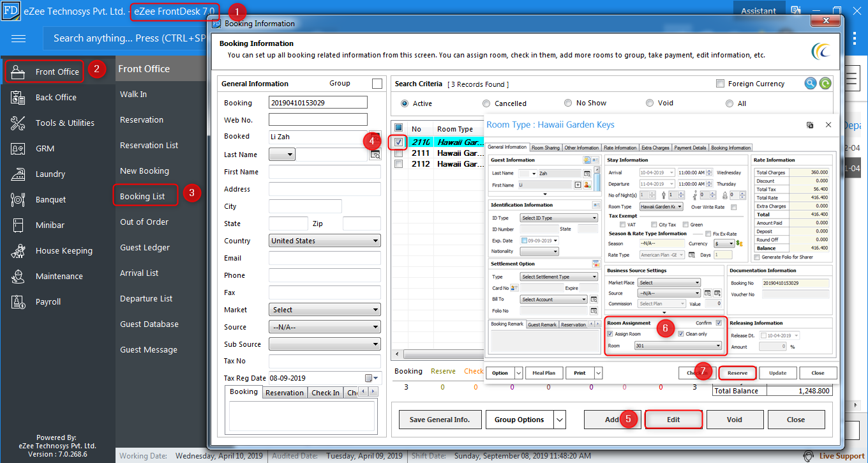
Task: Click the currency exchange dollar icon
Action: [x=740, y=243]
